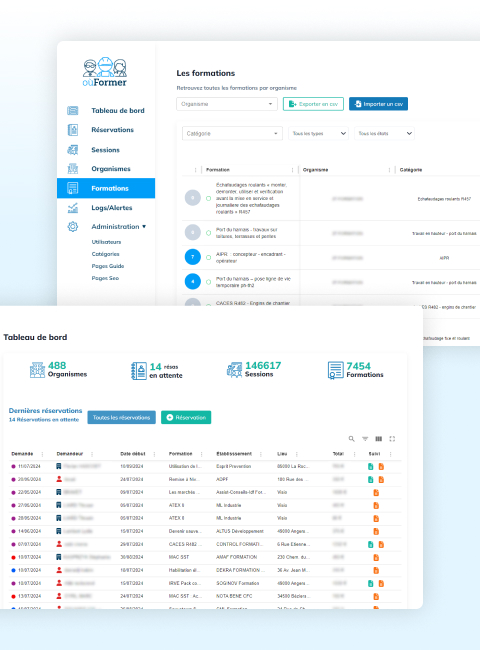Click the Catégorie column header in formations table

pos(411,170)
